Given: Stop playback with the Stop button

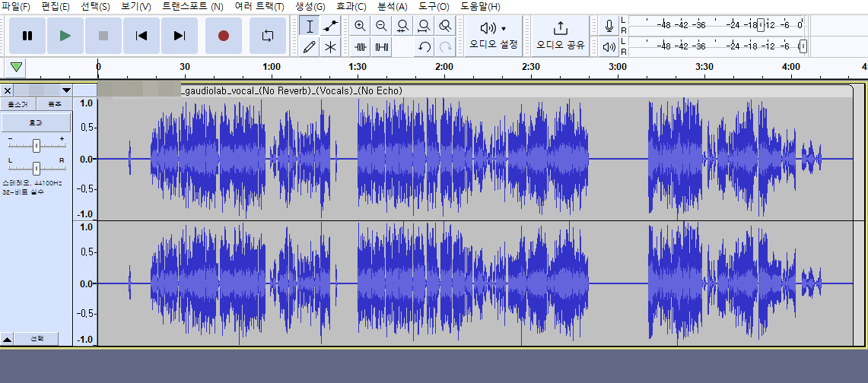Looking at the screenshot, I should tap(103, 36).
